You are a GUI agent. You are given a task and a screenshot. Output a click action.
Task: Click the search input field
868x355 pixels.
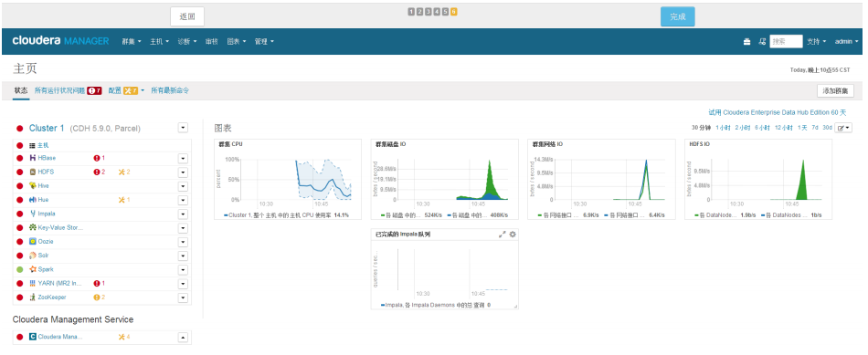[786, 41]
